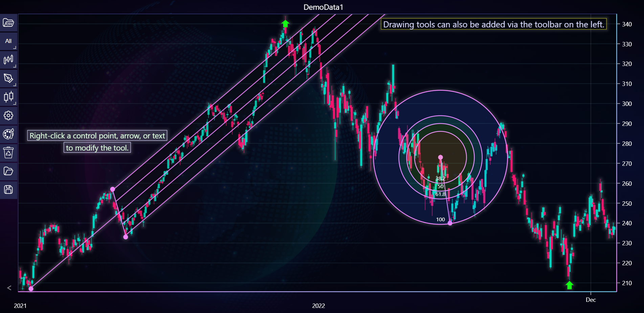Open the color palette theme button
The image size is (644, 313).
(8, 134)
